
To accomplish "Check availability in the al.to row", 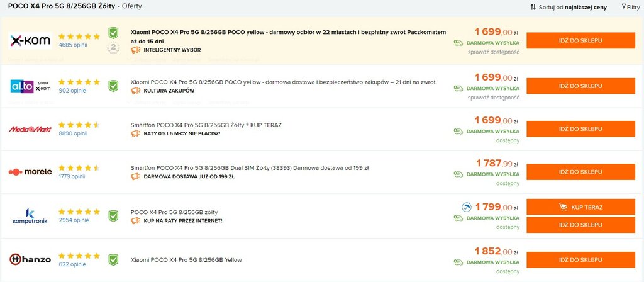I will point(493,98).
